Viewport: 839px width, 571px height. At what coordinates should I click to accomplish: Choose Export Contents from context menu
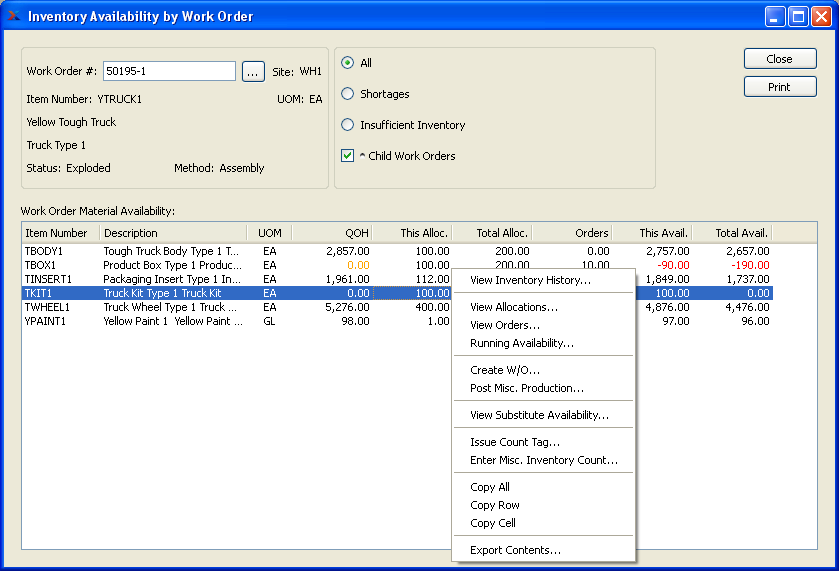[x=515, y=550]
